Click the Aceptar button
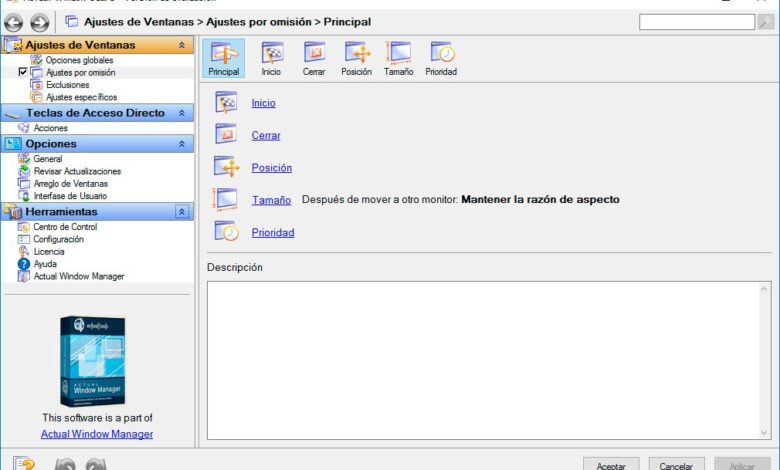Screen dimensions: 780x470 tap(611, 465)
